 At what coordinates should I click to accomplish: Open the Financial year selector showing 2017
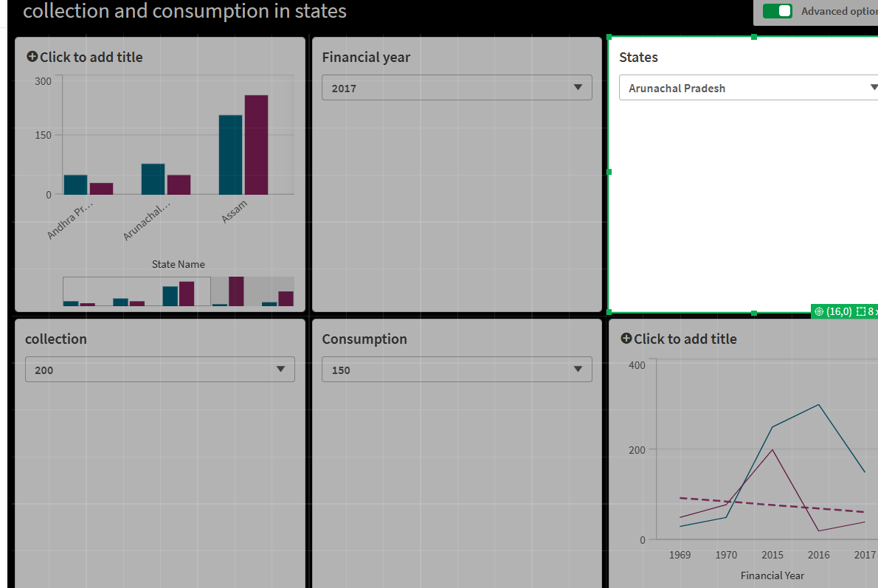[x=457, y=87]
